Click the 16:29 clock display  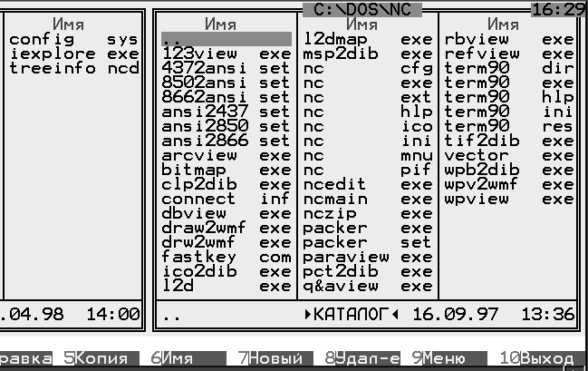(559, 10)
